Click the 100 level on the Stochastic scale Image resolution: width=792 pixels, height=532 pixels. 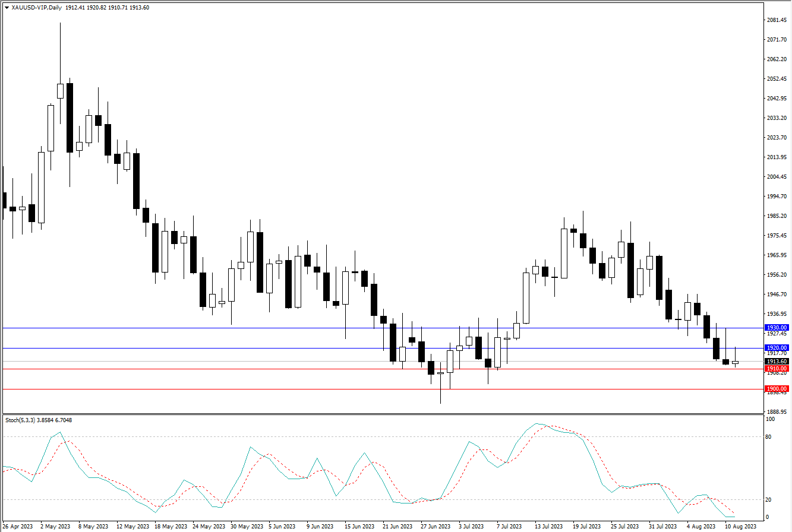(770, 419)
